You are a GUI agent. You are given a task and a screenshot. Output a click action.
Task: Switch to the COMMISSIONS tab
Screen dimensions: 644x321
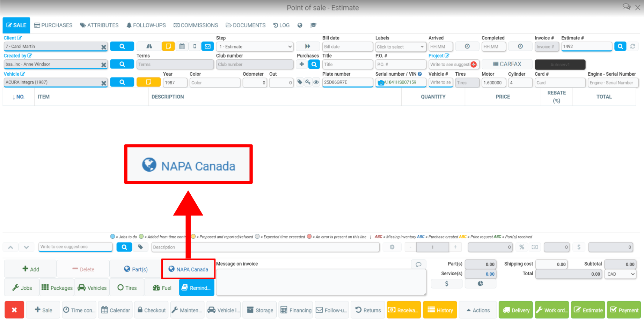(196, 25)
